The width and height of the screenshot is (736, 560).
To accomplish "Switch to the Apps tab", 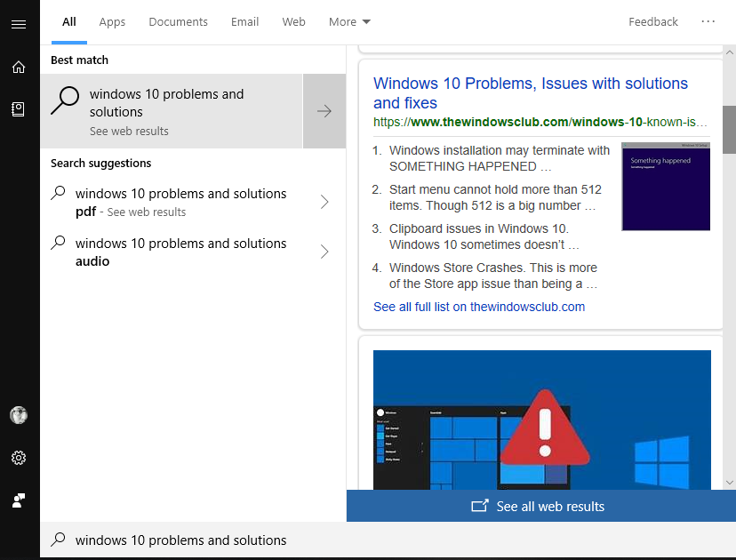I will click(x=112, y=21).
